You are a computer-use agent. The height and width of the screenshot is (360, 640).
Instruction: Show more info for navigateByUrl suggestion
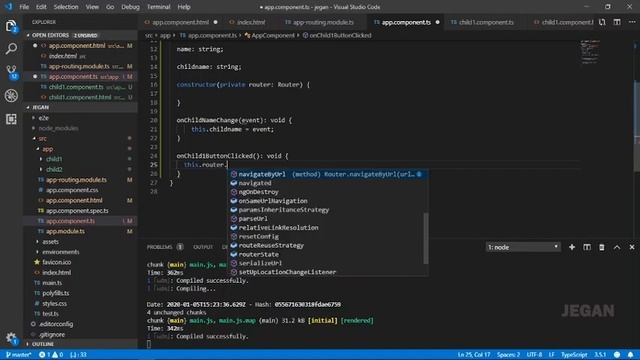(x=419, y=174)
